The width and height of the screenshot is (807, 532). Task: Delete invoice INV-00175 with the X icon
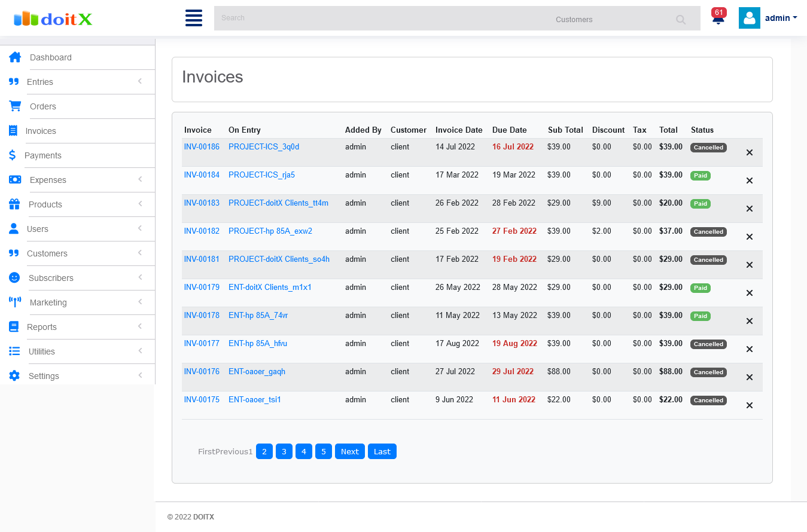coord(750,405)
